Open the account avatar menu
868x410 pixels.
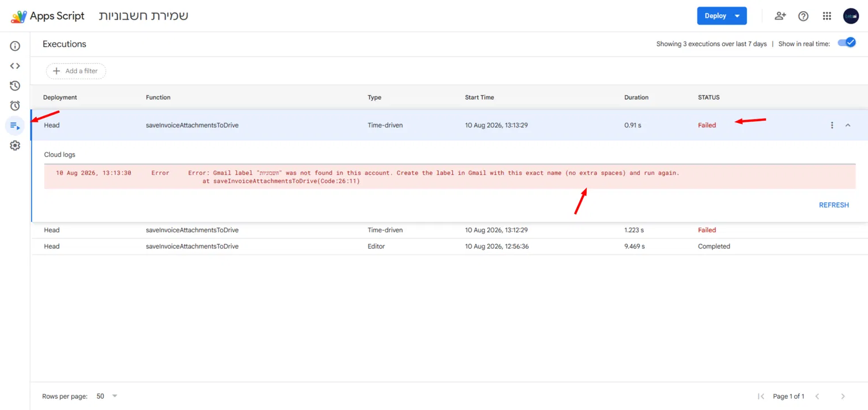click(851, 16)
